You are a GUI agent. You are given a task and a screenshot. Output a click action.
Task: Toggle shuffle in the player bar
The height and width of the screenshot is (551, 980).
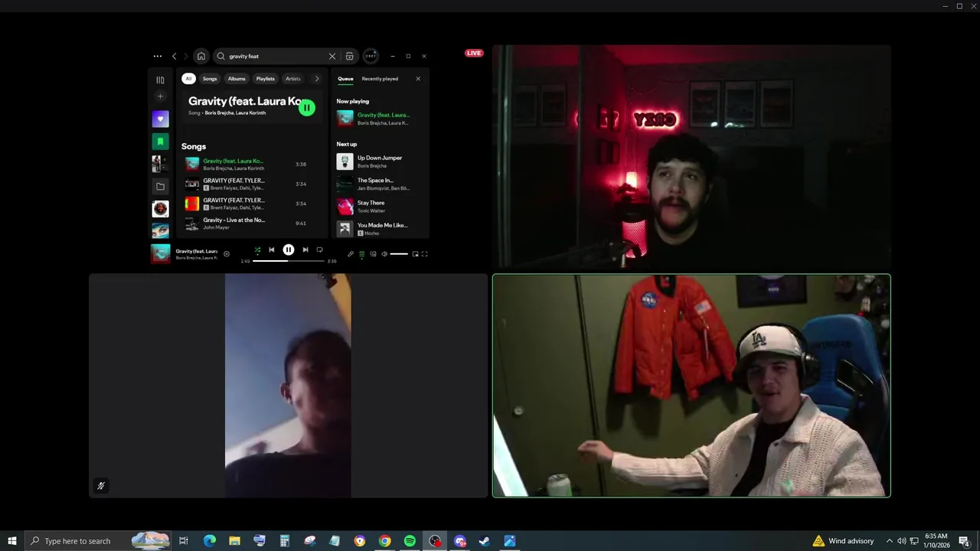tap(257, 249)
